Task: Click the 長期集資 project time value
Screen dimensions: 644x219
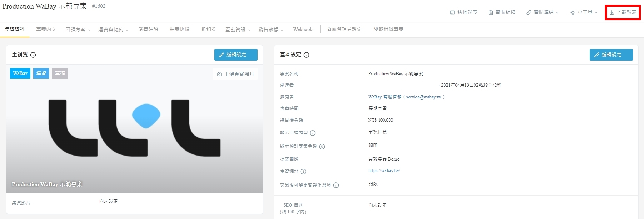Action: tap(378, 108)
